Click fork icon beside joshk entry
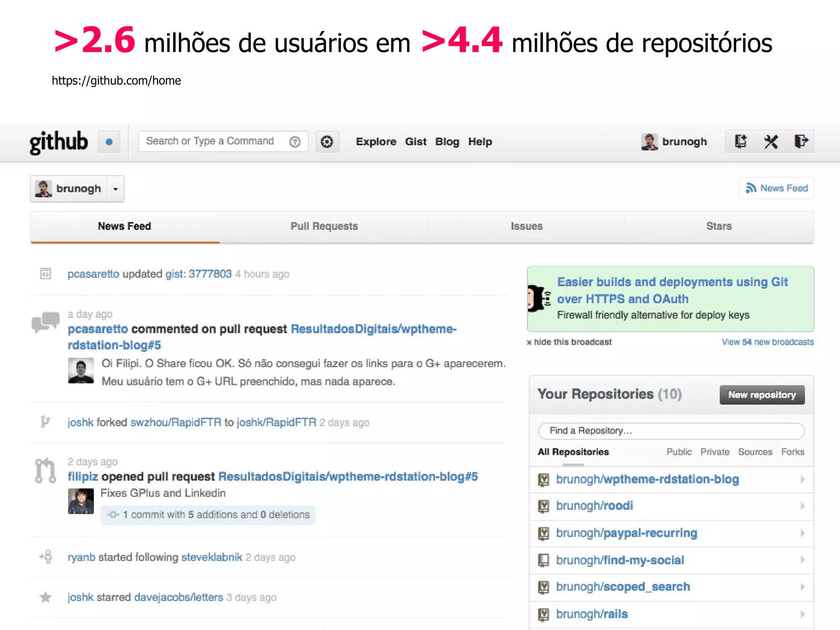This screenshot has width=840, height=630. coord(45,422)
